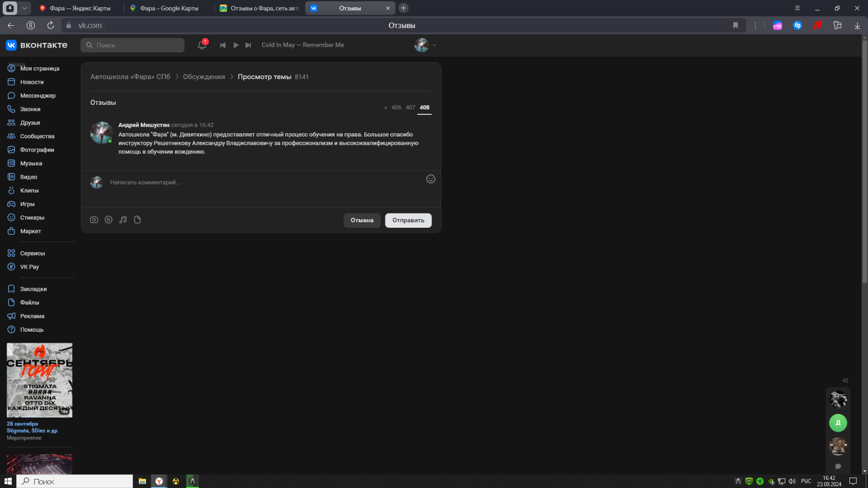Attach a video to the comment
This screenshot has width=868, height=488.
[x=109, y=220]
